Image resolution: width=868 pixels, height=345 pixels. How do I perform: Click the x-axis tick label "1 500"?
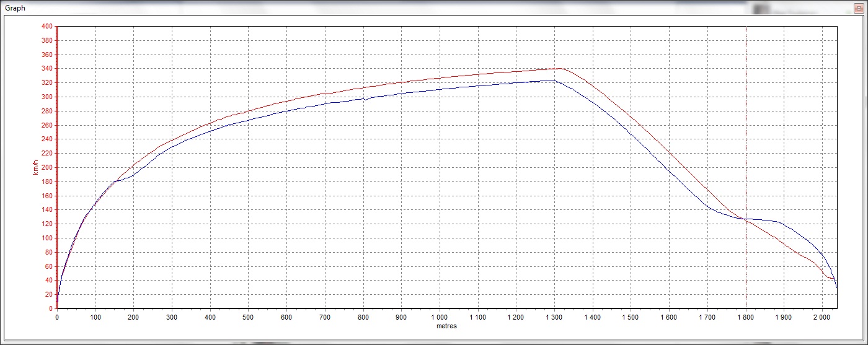click(x=631, y=317)
